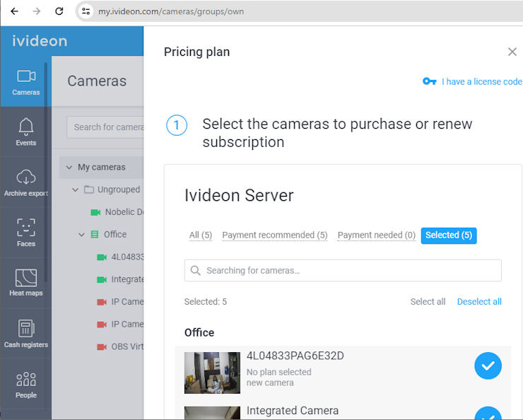Collapse the My cameras tree
Image resolution: width=523 pixels, height=420 pixels.
point(69,167)
